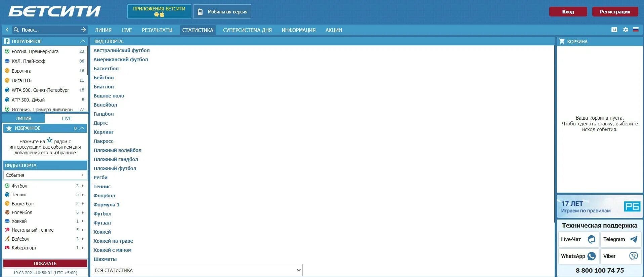
Task: Click tennis icon beside WTA 500. Санкт-Петербург
Action: pos(7,90)
